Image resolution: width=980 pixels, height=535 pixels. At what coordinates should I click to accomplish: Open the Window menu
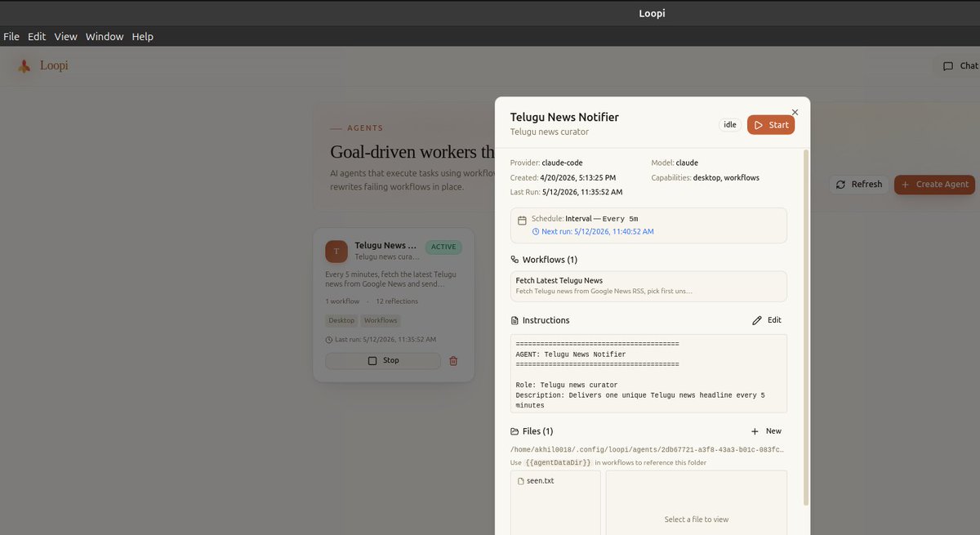[x=105, y=37]
